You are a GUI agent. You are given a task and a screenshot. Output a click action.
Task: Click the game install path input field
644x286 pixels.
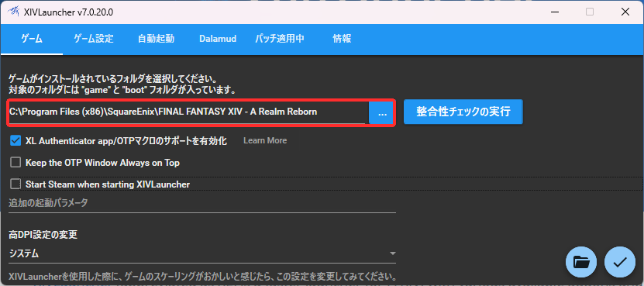[x=188, y=112]
